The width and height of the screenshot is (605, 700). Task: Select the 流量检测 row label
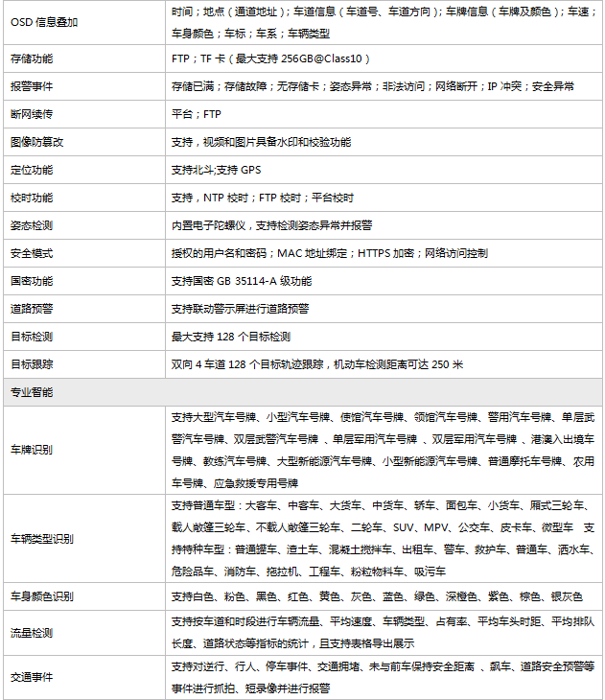pyautogui.click(x=31, y=634)
